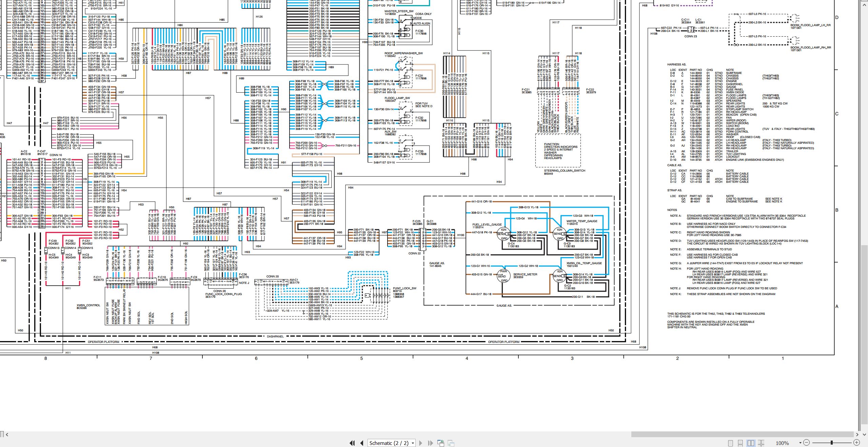Click the horizontal scrollbar left arrow

click(7, 434)
